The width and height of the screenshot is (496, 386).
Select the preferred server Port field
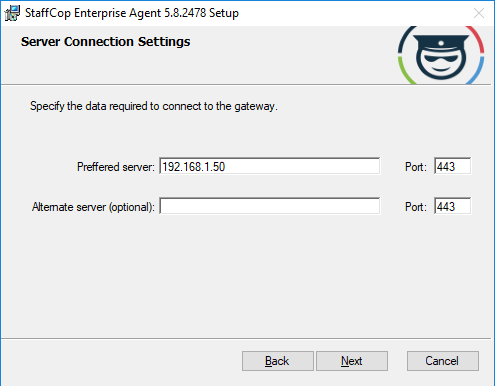point(452,166)
